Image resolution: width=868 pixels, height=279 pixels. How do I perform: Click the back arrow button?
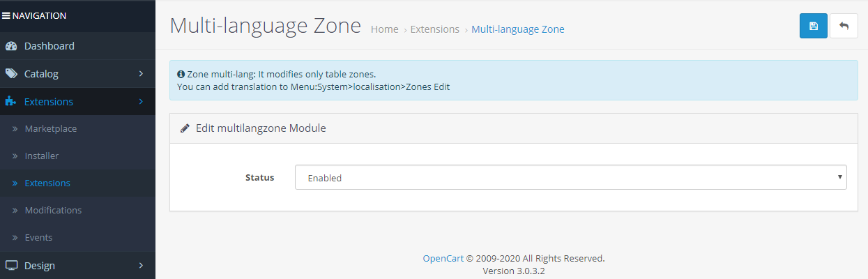[844, 26]
